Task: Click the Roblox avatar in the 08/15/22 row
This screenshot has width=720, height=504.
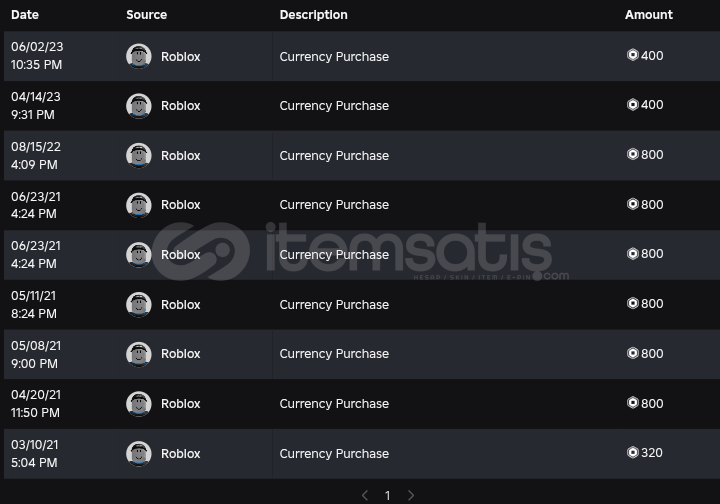Action: coord(139,156)
